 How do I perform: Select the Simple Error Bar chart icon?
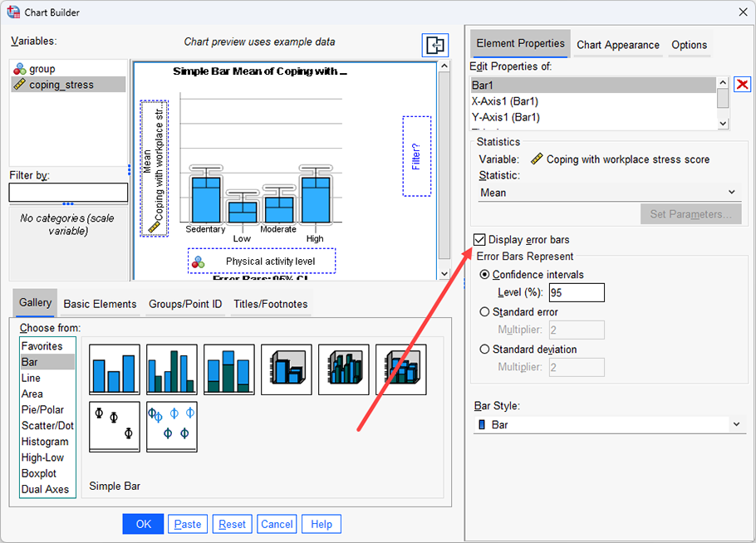pos(114,426)
